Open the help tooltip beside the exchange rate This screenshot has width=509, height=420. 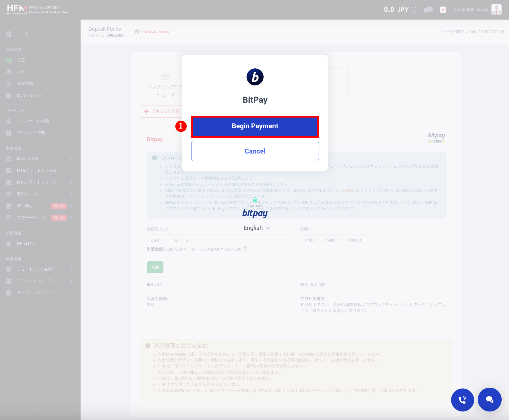click(x=245, y=249)
